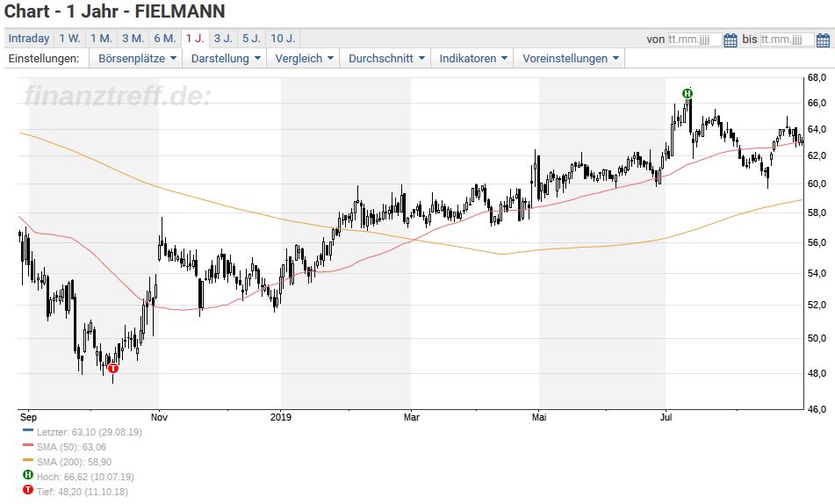Click the y-axis value '46,0'
The width and height of the screenshot is (835, 504).
tap(817, 409)
